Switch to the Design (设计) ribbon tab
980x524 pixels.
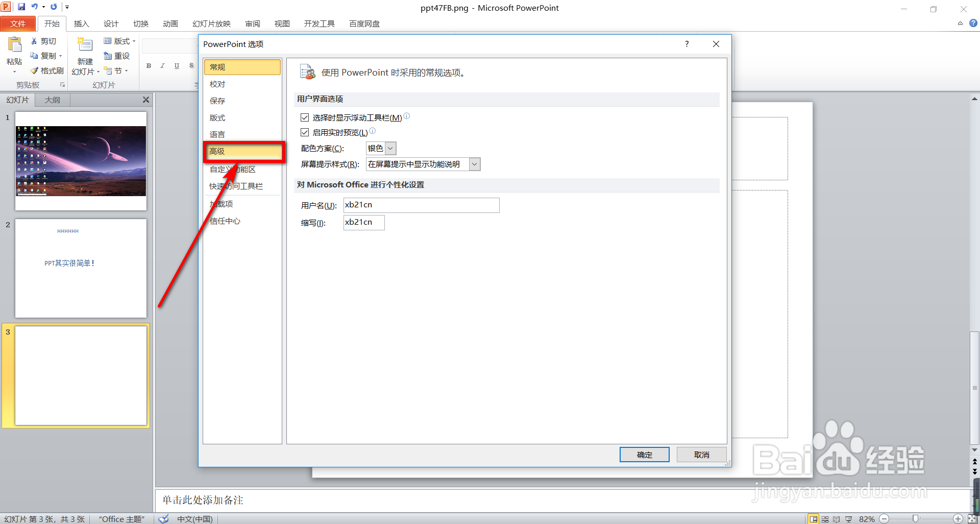(111, 23)
